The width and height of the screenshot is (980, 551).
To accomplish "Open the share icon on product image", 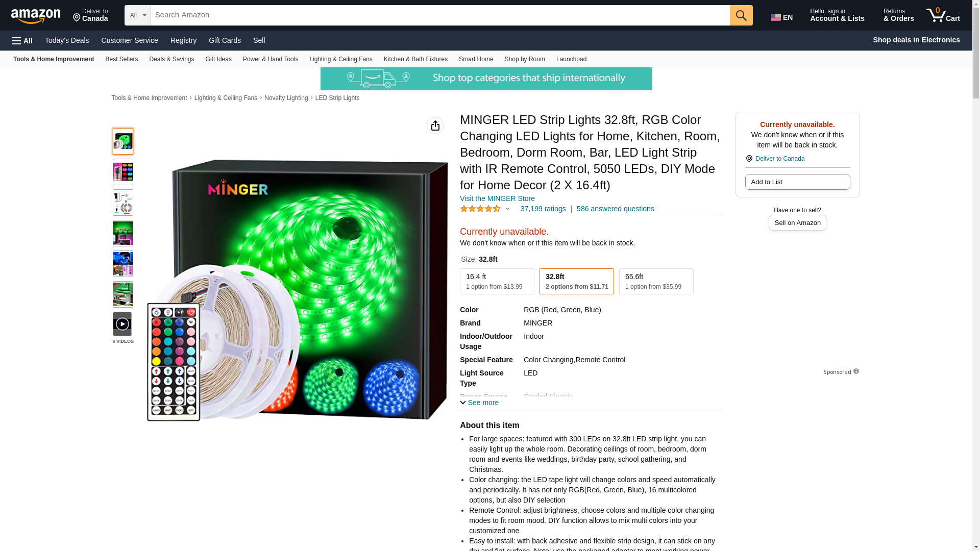I will [435, 126].
